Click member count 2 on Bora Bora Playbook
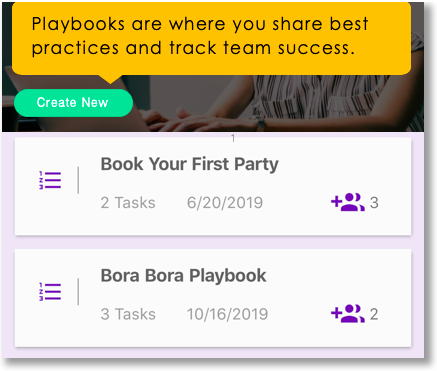437x371 pixels. coord(374,314)
